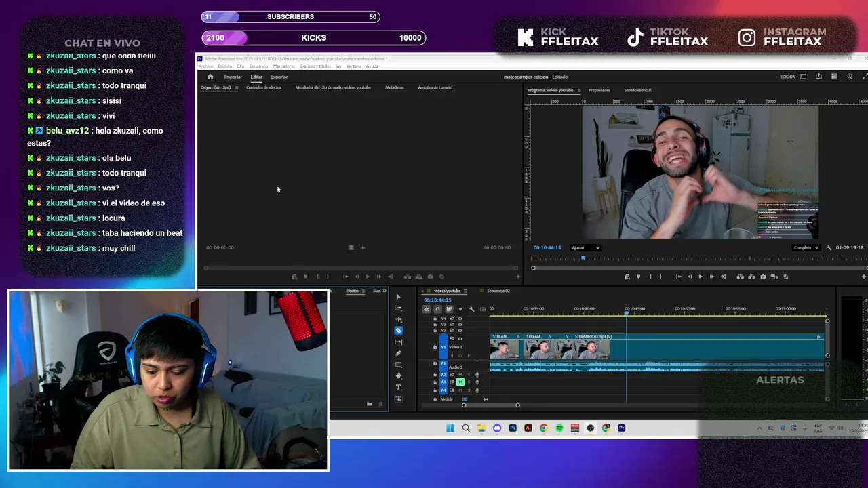
Task: Select the Slip tool
Action: coord(399,342)
